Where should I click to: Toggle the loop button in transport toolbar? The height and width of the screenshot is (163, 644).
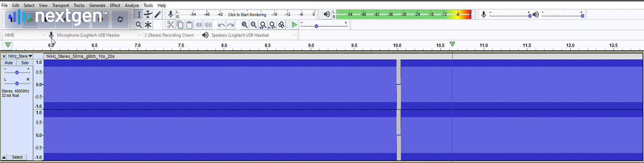point(120,19)
